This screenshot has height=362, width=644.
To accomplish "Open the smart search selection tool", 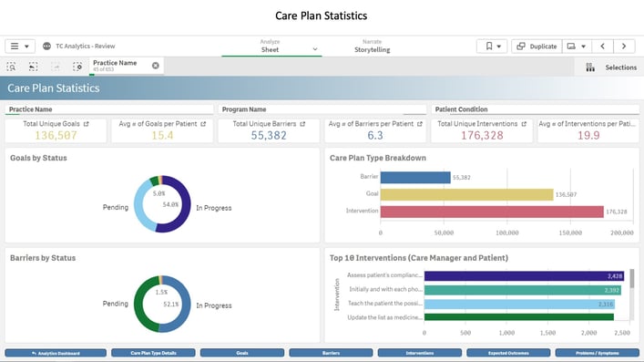I will coord(11,67).
